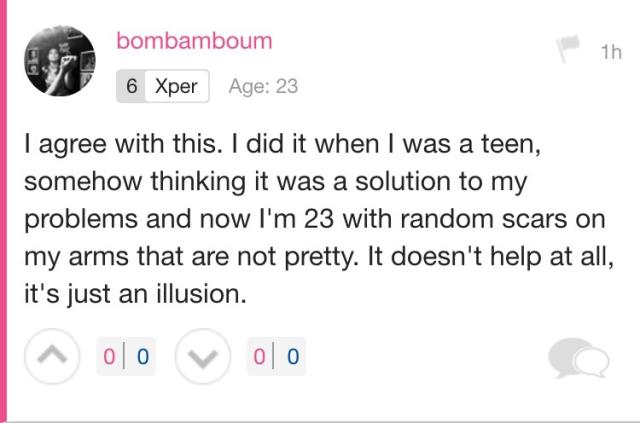Open bombamboum's circular profile picture
The height and width of the screenshot is (423, 640).
tap(60, 61)
